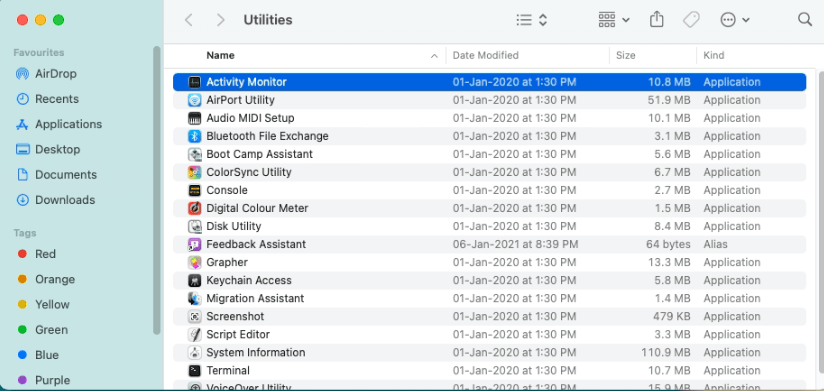Click the AirPort Utility app icon
This screenshot has width=824, height=391.
coord(194,100)
